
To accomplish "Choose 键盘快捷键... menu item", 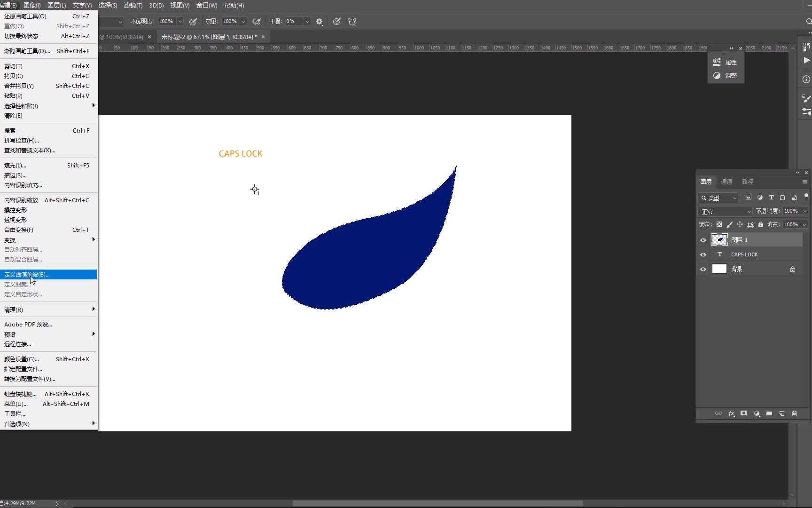I will point(49,394).
